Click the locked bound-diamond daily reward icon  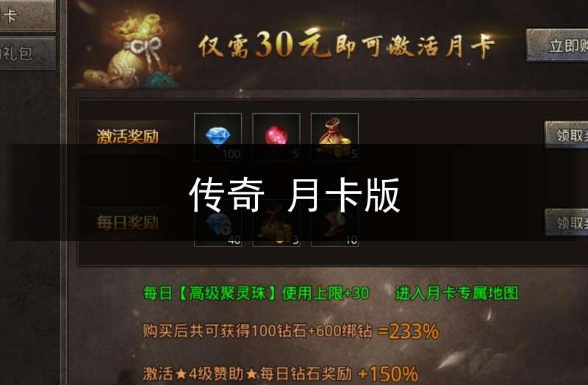(x=218, y=223)
